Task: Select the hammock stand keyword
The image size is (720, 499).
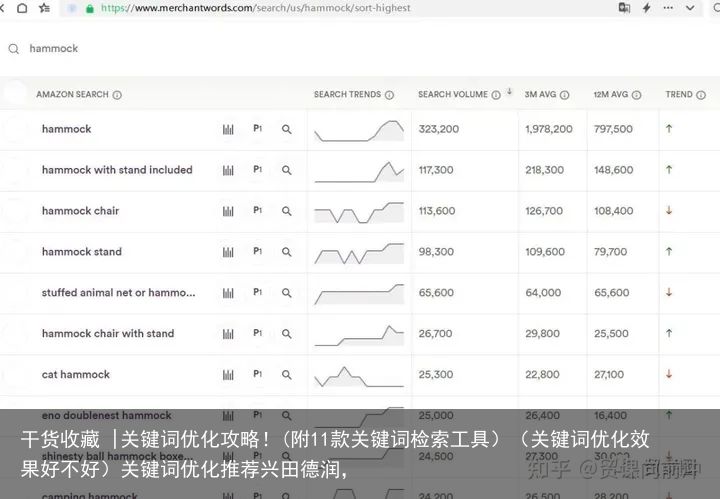Action: [82, 252]
